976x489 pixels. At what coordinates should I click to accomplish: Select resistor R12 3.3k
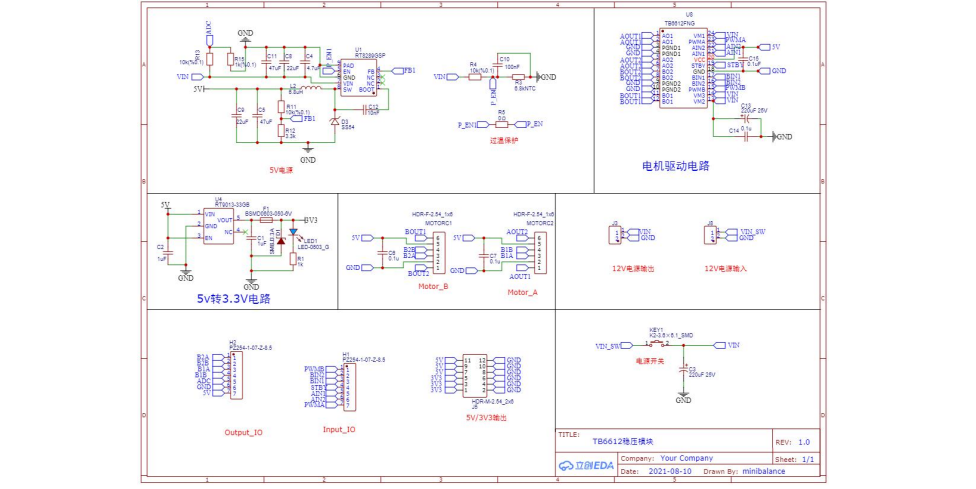[281, 131]
